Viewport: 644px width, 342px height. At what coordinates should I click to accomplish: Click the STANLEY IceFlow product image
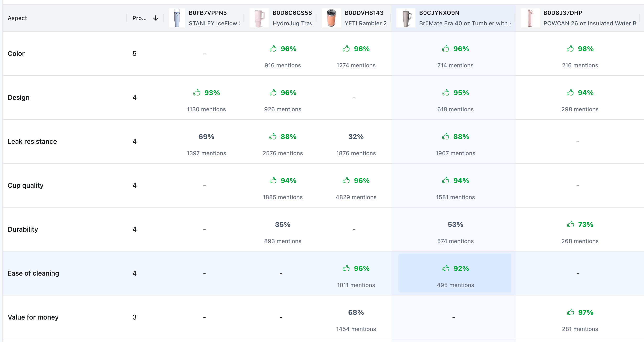177,18
